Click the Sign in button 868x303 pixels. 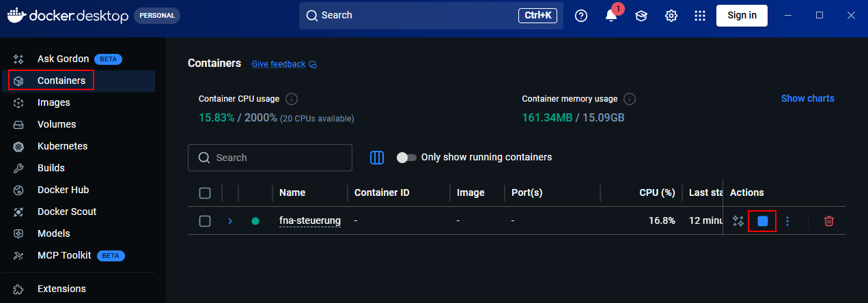pos(742,16)
